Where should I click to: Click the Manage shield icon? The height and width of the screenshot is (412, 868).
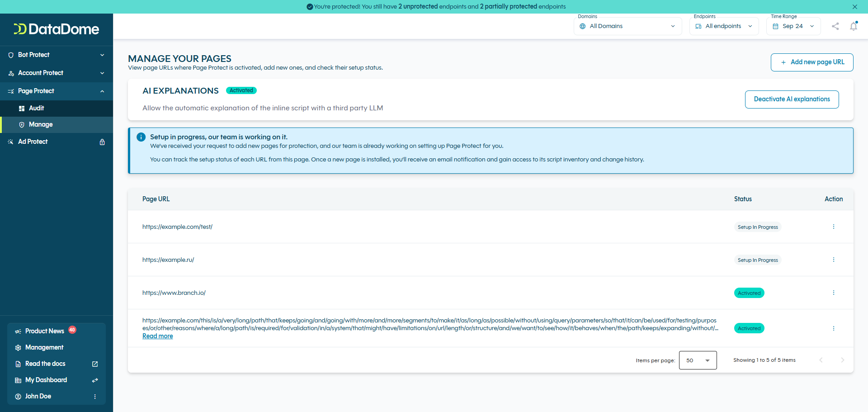pyautogui.click(x=22, y=125)
